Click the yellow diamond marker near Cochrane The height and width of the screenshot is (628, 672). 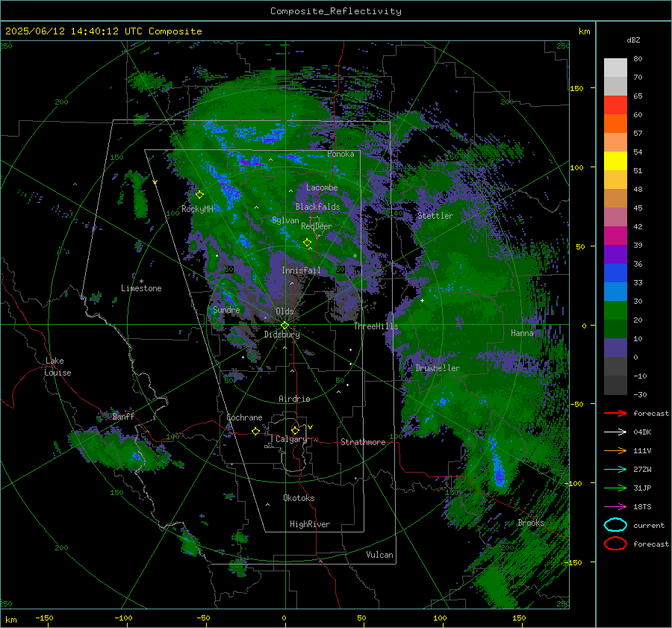click(255, 431)
